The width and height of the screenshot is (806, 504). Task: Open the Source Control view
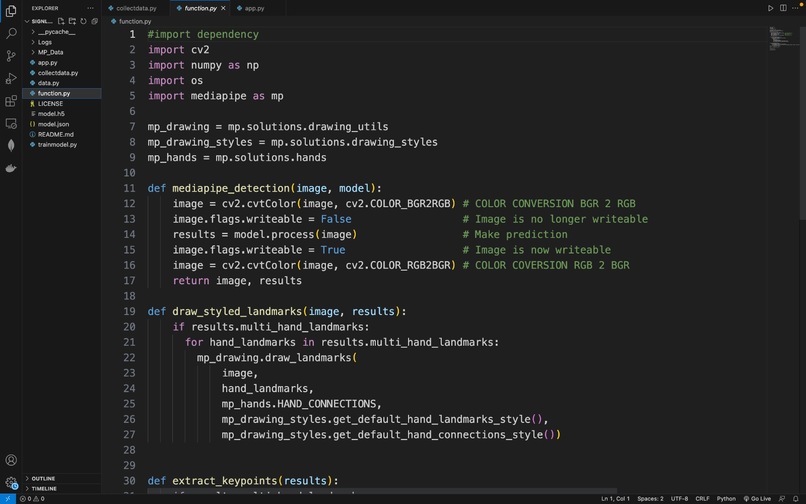(11, 56)
